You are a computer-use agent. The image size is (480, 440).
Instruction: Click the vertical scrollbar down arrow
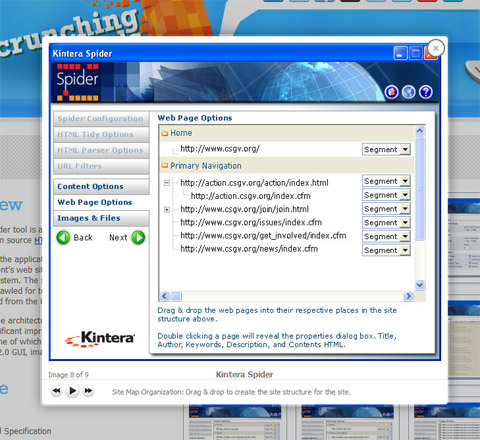pyautogui.click(x=420, y=285)
